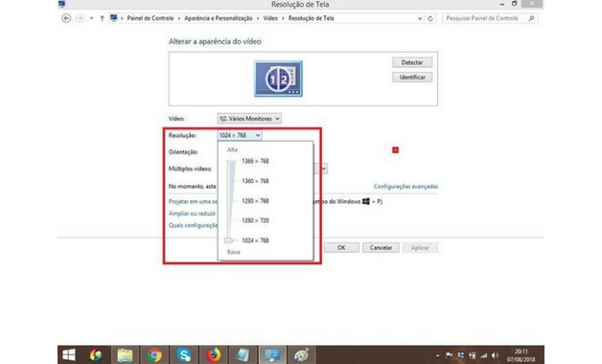Click the resolution slider thumb

229,240
